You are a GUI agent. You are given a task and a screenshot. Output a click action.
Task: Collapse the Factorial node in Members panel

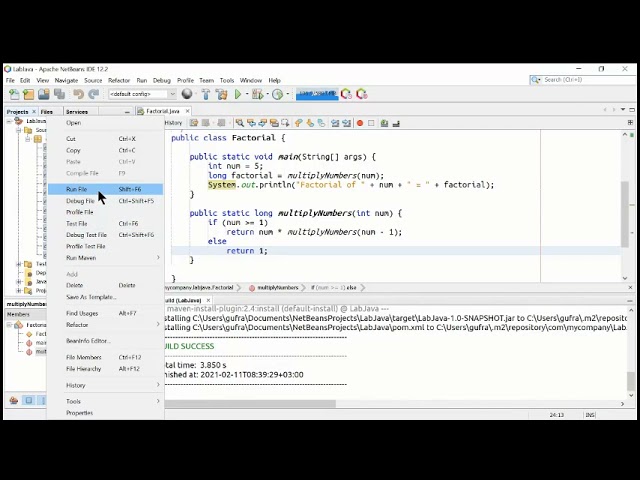click(9, 325)
